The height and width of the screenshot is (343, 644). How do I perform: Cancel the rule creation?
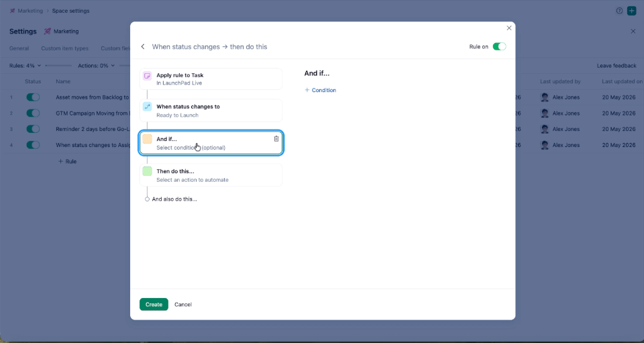click(182, 304)
